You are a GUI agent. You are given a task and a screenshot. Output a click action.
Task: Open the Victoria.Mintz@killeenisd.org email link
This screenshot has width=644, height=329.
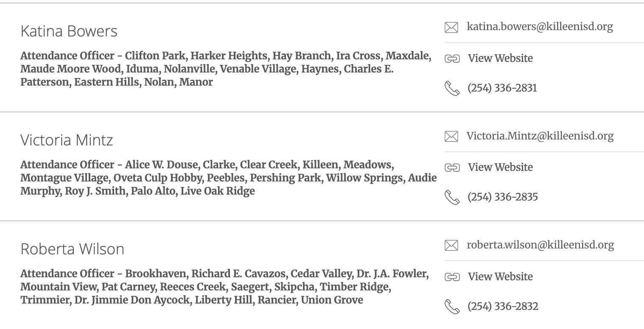point(540,136)
